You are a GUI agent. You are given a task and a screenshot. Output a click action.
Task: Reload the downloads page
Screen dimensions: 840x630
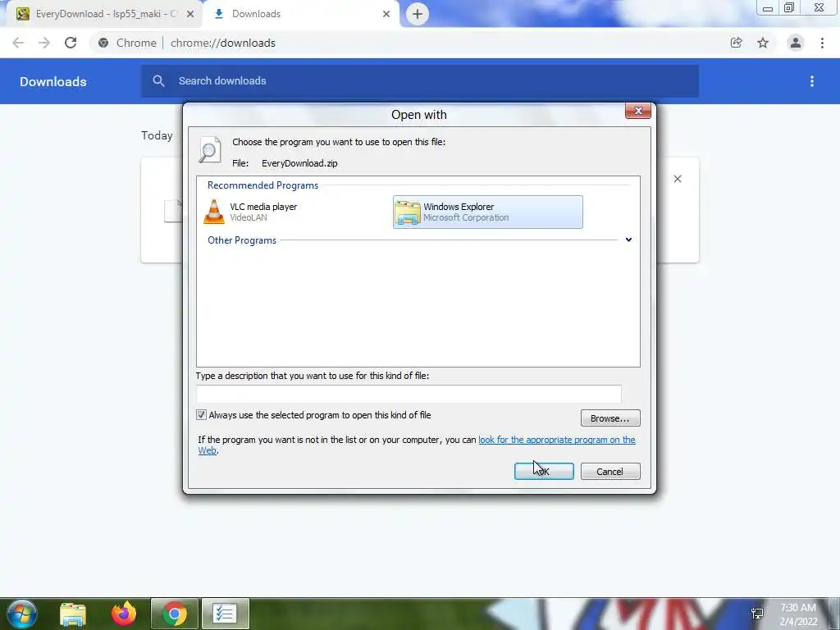tap(71, 43)
